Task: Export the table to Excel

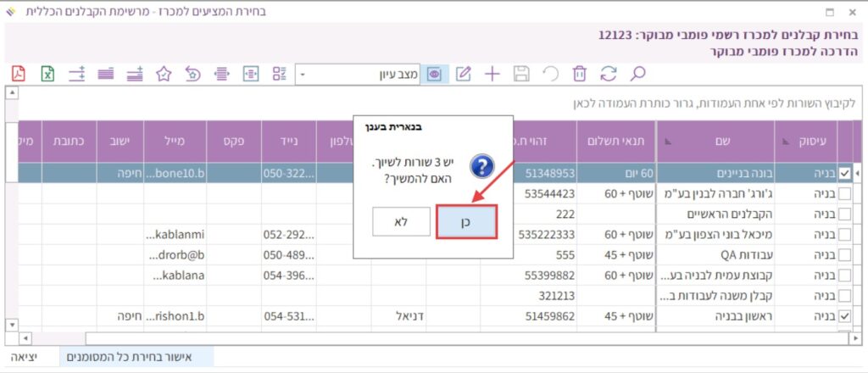Action: coord(48,74)
